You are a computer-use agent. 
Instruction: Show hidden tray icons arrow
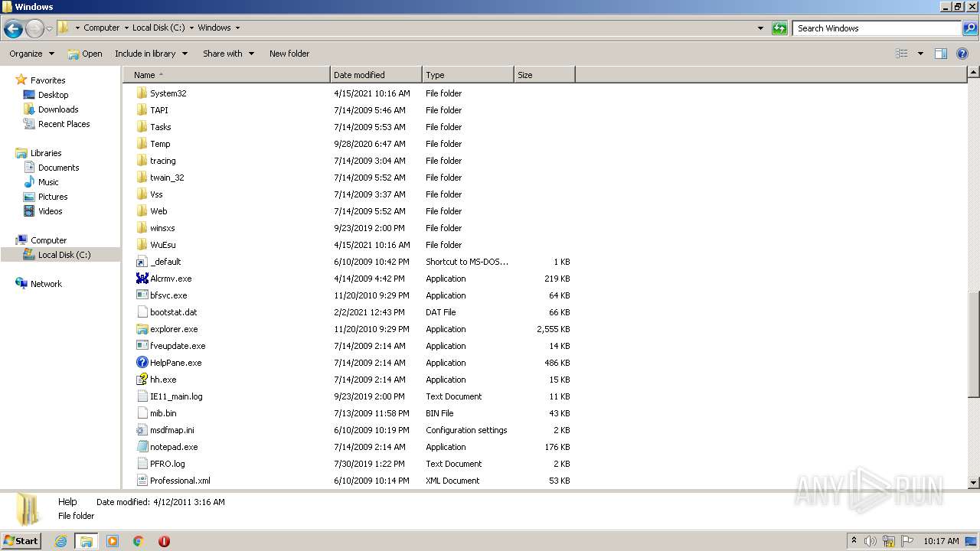[x=854, y=541]
